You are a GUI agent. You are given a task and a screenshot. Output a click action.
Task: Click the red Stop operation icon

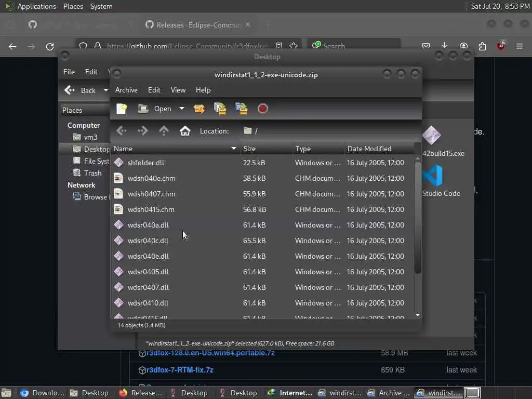coord(262,109)
